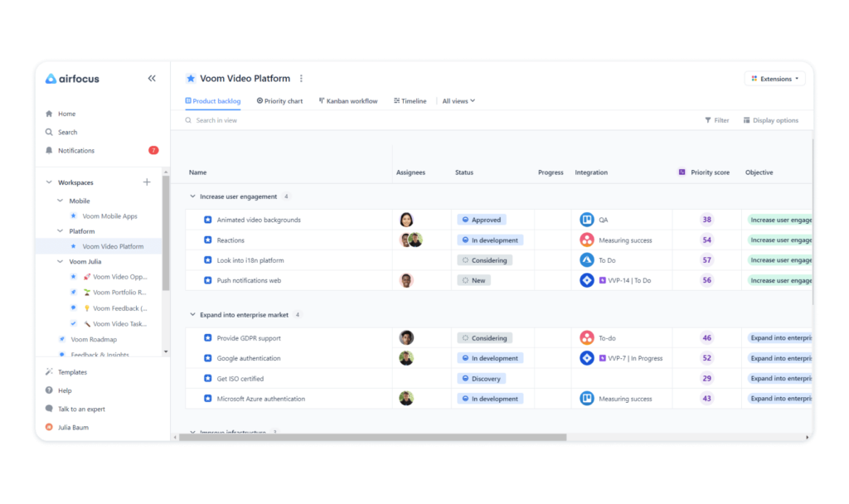
Task: Open the Look into i18n platform item
Action: pyautogui.click(x=250, y=260)
